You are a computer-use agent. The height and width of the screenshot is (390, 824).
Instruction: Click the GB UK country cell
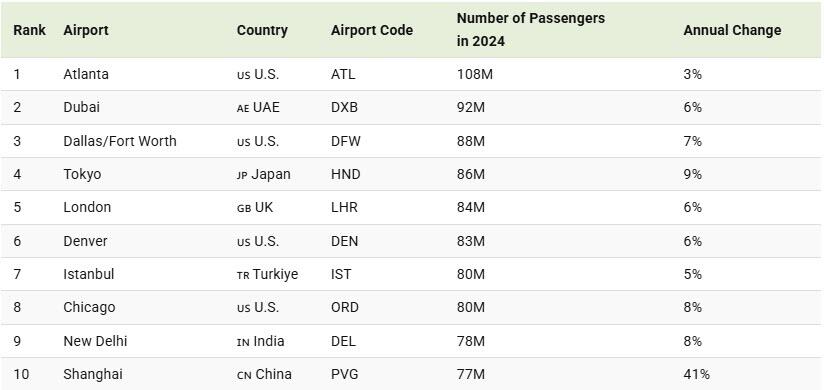(255, 207)
